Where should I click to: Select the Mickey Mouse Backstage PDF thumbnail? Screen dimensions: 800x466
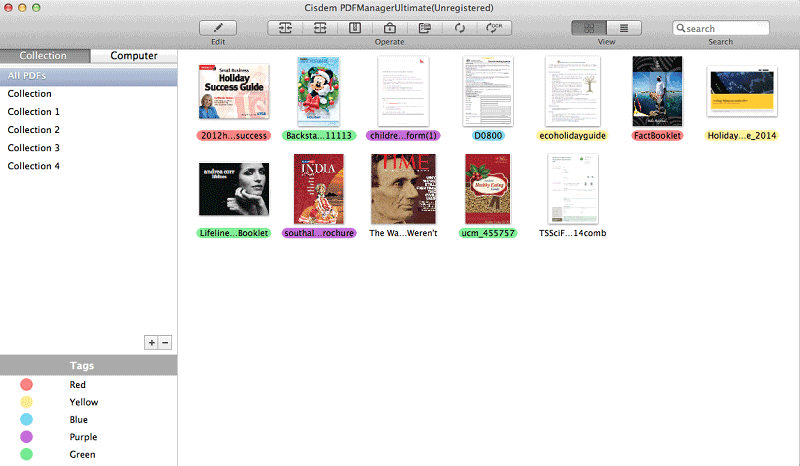[x=318, y=91]
